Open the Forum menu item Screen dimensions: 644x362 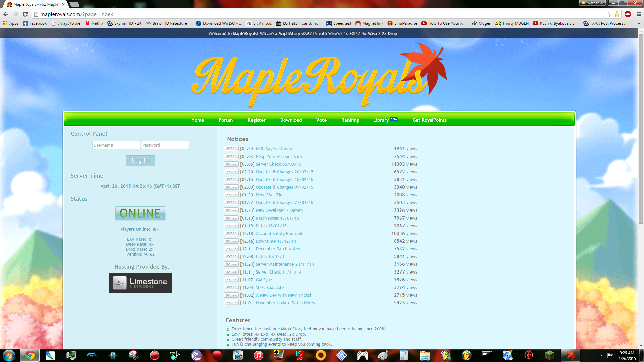pos(225,120)
